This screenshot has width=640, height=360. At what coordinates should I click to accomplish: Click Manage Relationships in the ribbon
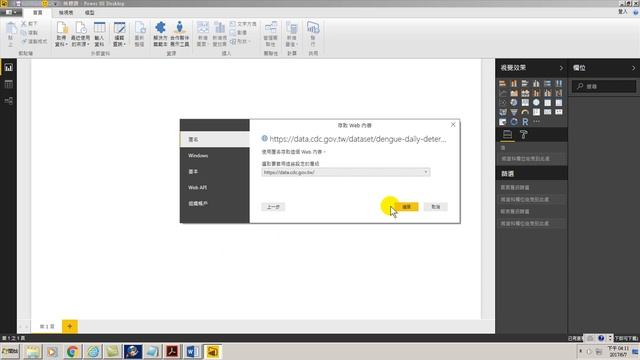pos(271,34)
